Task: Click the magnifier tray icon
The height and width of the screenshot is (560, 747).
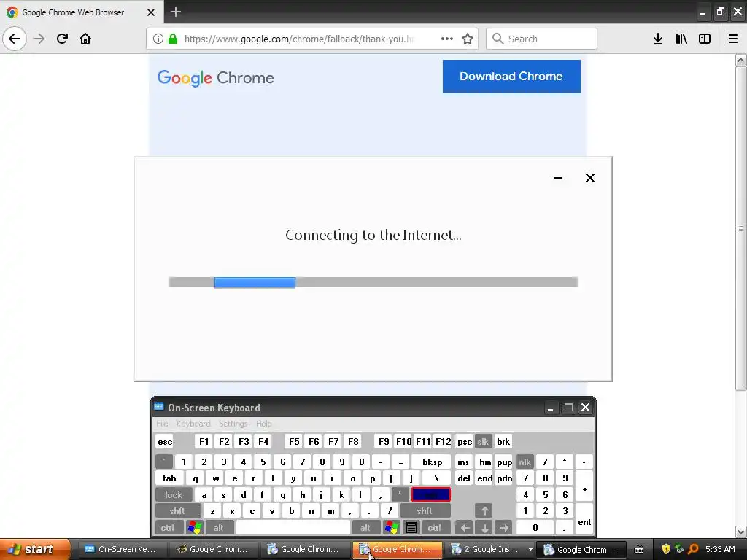Action: [693, 550]
